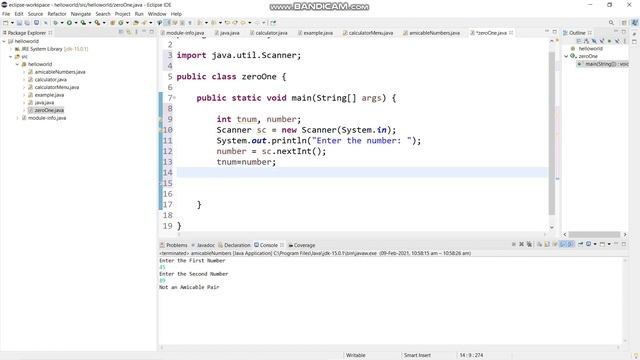Open the Coverage view tab
Viewport: 640px width, 360px height.
pos(302,245)
